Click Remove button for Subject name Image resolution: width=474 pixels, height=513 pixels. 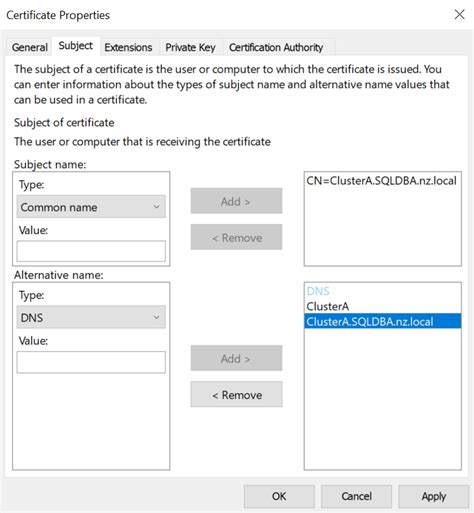point(236,237)
